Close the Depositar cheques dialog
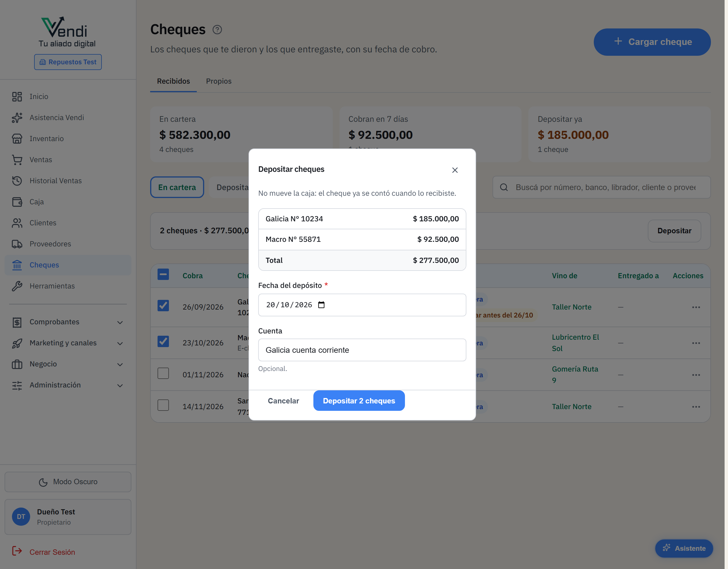 point(455,170)
